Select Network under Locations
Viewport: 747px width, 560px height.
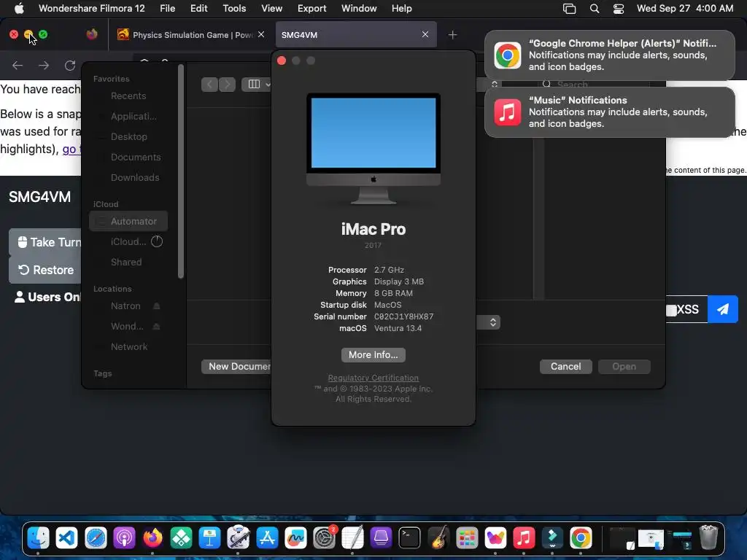[x=128, y=346]
